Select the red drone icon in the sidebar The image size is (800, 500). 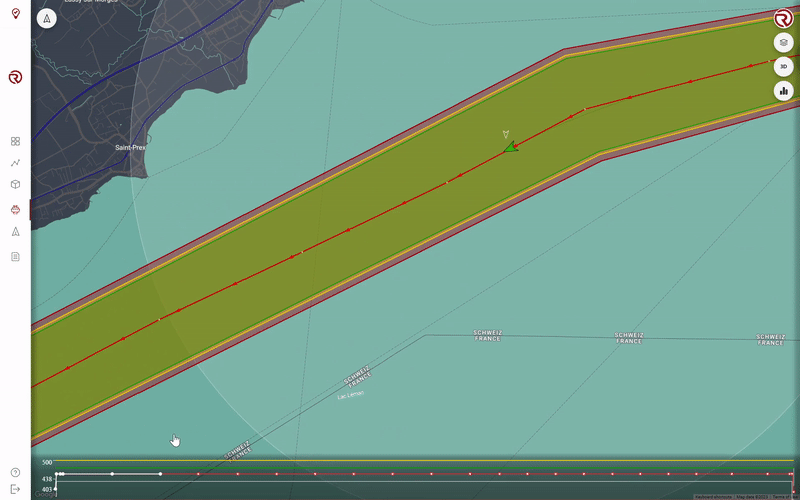(15, 210)
